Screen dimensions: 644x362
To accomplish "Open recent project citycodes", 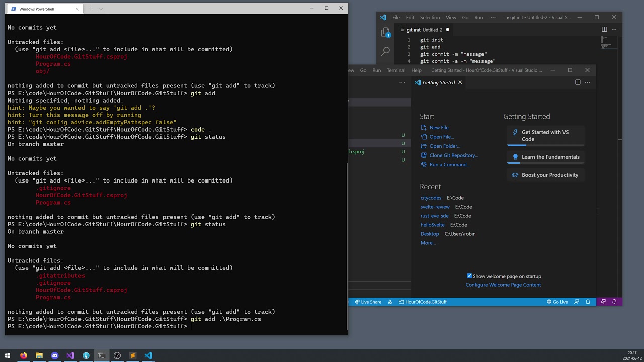I will coord(431,198).
